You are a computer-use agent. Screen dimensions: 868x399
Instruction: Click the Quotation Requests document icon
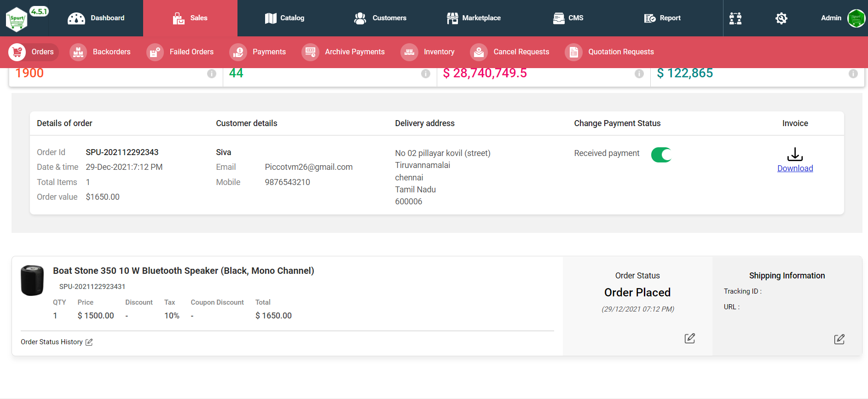point(573,52)
